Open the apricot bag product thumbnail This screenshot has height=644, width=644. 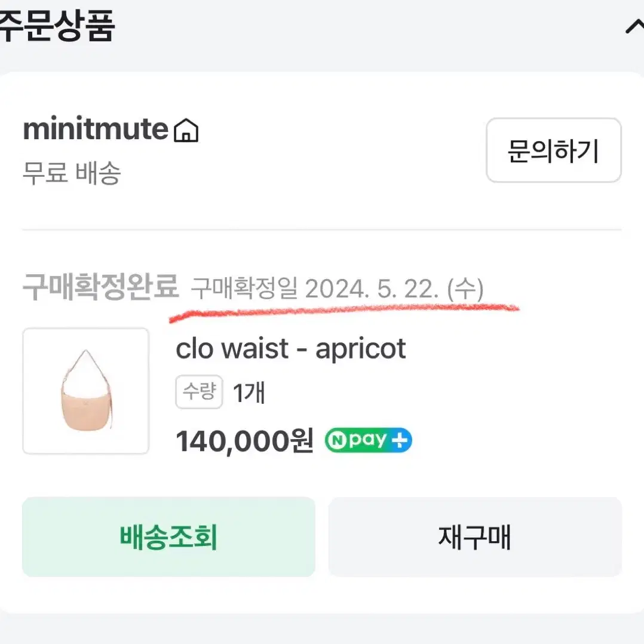click(x=86, y=391)
